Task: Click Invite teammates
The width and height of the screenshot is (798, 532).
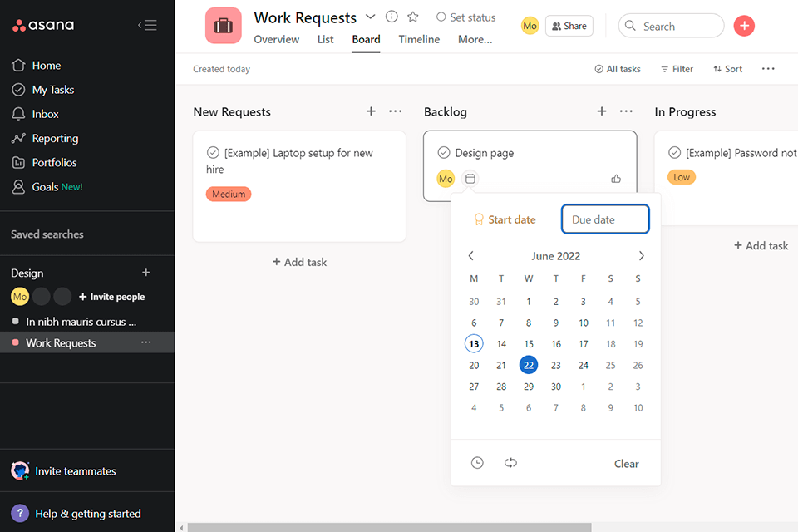Action: pyautogui.click(x=64, y=471)
